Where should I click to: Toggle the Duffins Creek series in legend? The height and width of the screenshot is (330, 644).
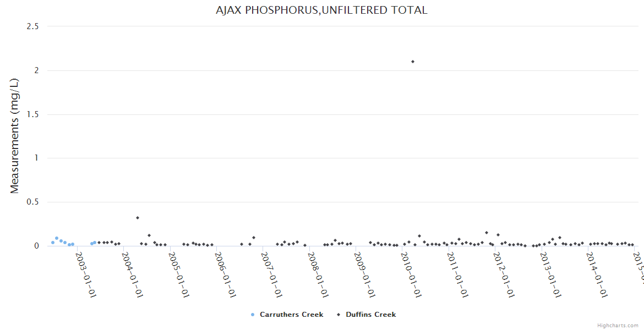[370, 315]
